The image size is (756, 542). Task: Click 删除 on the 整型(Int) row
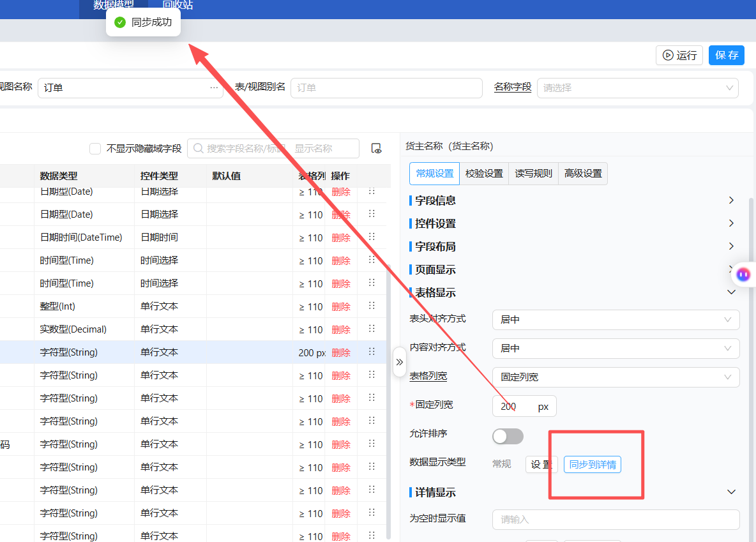(341, 306)
